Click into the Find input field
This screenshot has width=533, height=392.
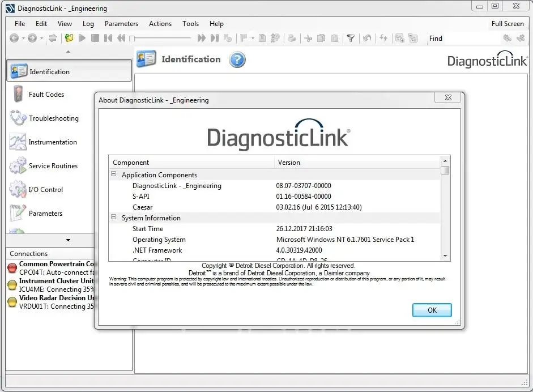point(472,39)
